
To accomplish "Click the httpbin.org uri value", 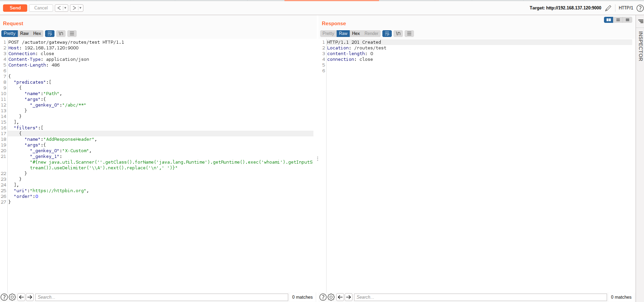I will tap(59, 191).
